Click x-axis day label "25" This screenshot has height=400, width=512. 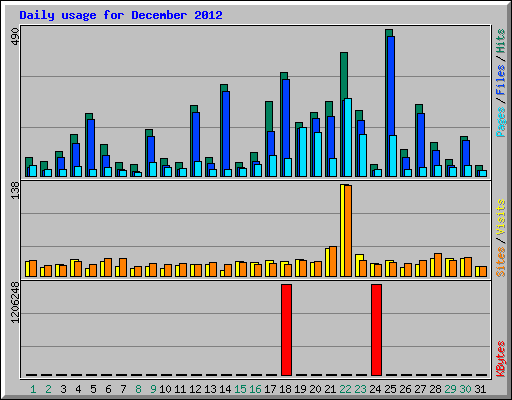click(390, 389)
